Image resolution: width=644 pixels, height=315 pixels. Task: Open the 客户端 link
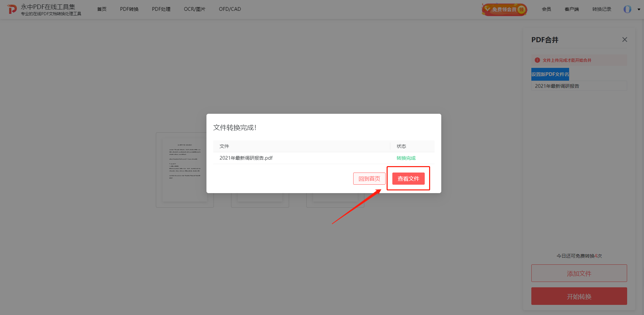click(572, 9)
